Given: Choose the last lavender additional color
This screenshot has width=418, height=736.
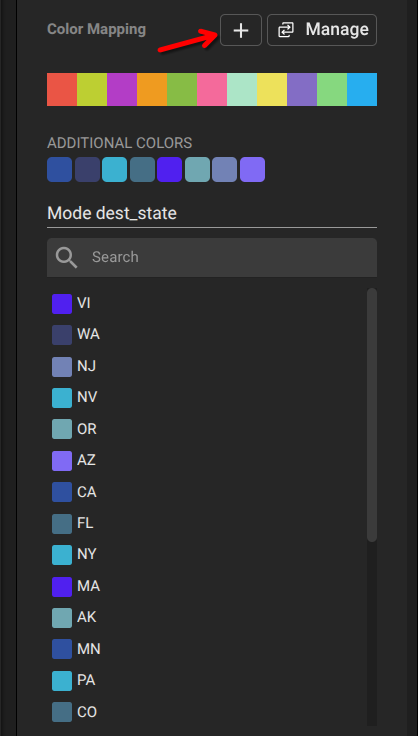Looking at the screenshot, I should click(x=252, y=169).
